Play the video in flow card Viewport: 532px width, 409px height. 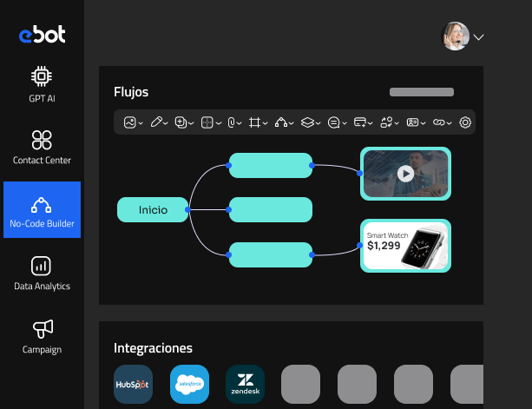[x=405, y=173]
